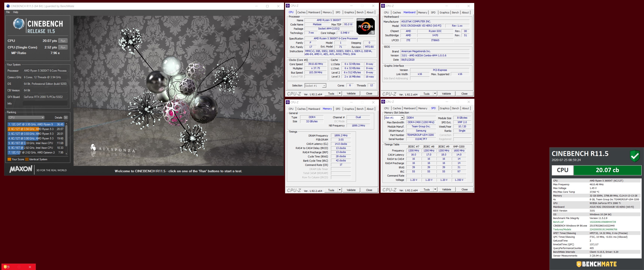
Task: Click the Bench.cof integrity row in BenchMate
Action: [596, 222]
